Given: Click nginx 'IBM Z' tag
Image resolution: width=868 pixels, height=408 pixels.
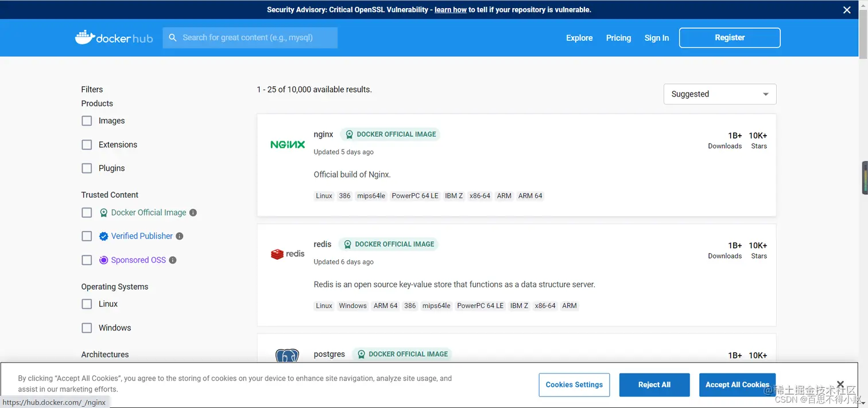Looking at the screenshot, I should (454, 196).
